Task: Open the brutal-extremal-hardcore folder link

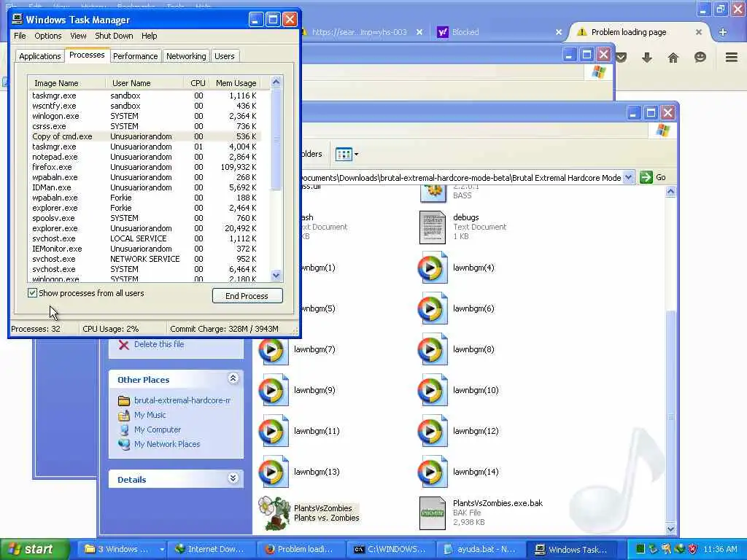Action: [x=182, y=400]
